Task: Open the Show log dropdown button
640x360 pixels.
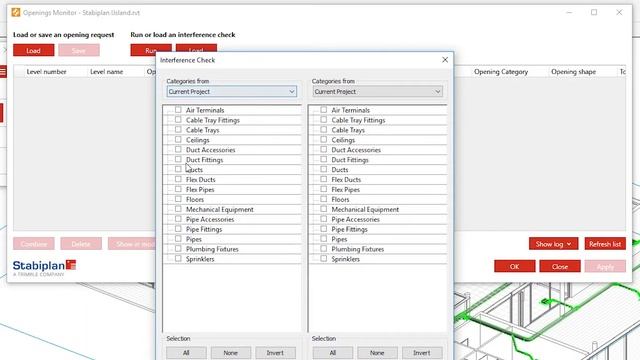Action: (x=553, y=244)
